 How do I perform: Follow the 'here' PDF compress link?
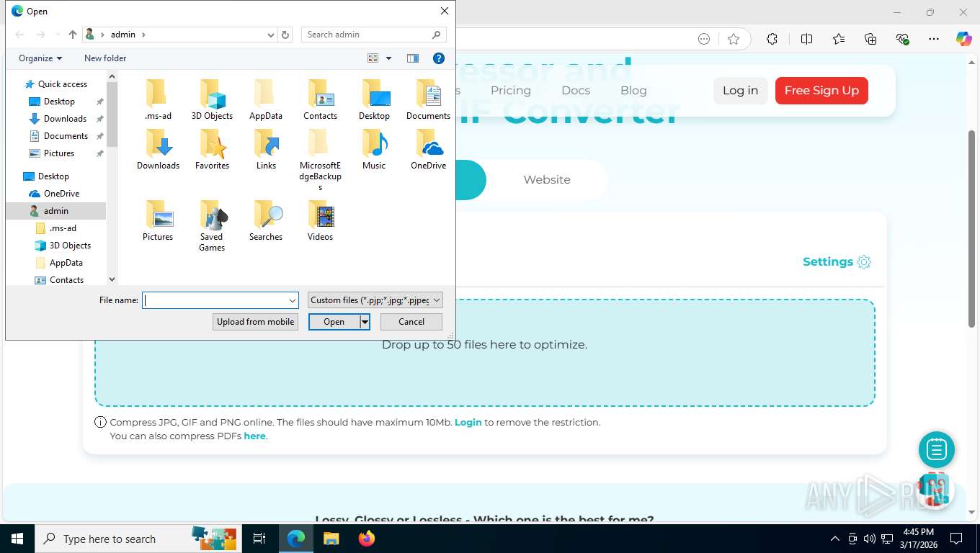coord(254,436)
